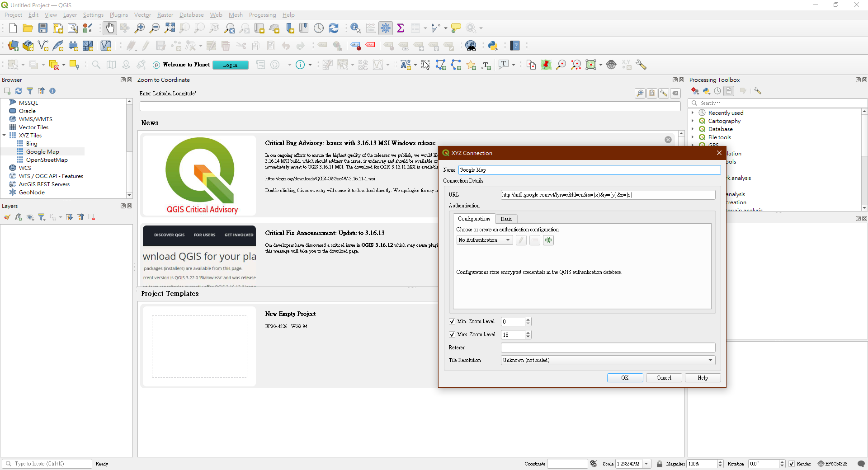The width and height of the screenshot is (868, 470).
Task: Open the Processing menu
Action: tap(262, 15)
